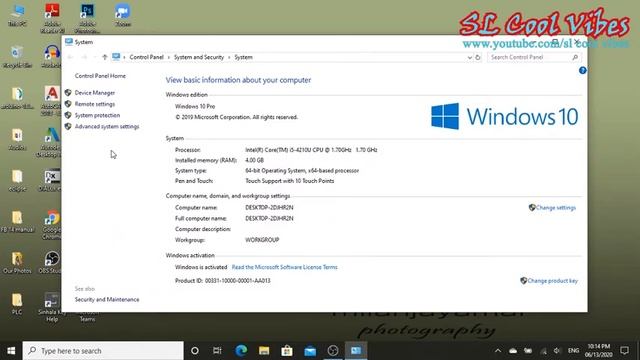Click the volume speaker tray icon

coord(557,351)
